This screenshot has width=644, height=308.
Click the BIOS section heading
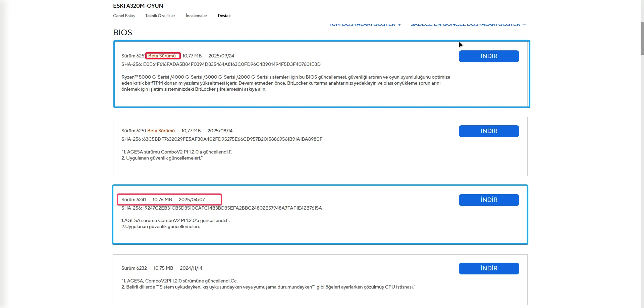tap(123, 33)
